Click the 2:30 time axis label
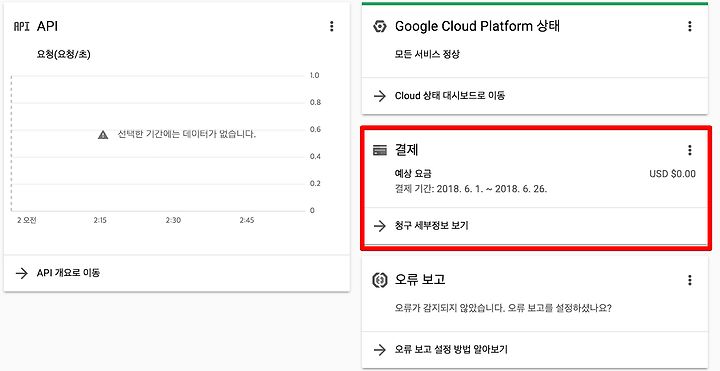 point(173,220)
